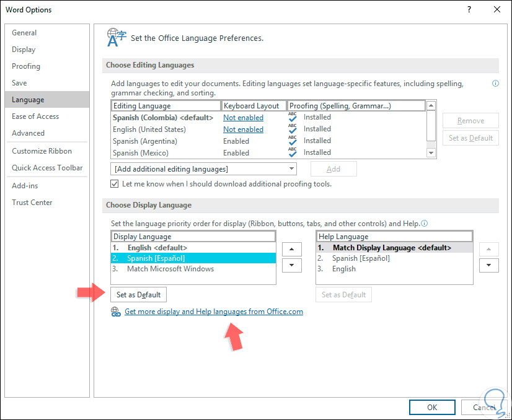Move help language up with arrow button
The image size is (512, 420).
[x=489, y=249]
